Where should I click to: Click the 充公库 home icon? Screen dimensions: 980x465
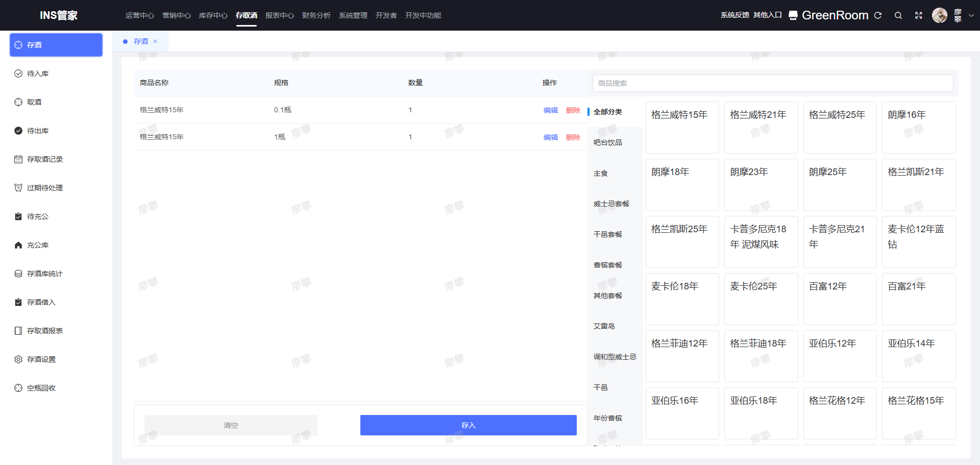point(18,245)
